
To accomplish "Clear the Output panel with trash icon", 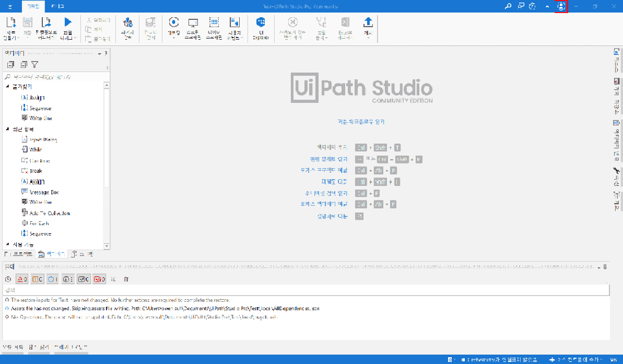I will (126, 279).
